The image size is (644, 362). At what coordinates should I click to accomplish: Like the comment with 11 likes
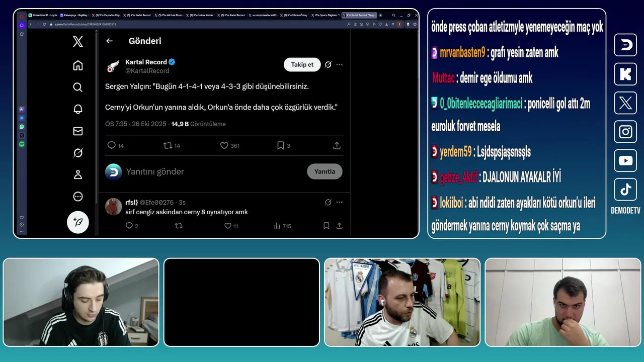231,226
